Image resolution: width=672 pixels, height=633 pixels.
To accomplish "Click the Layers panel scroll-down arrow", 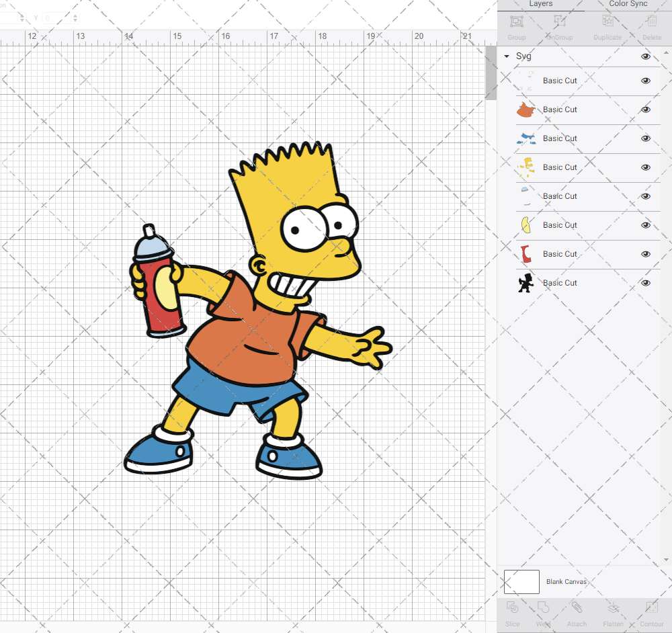I will pyautogui.click(x=666, y=559).
